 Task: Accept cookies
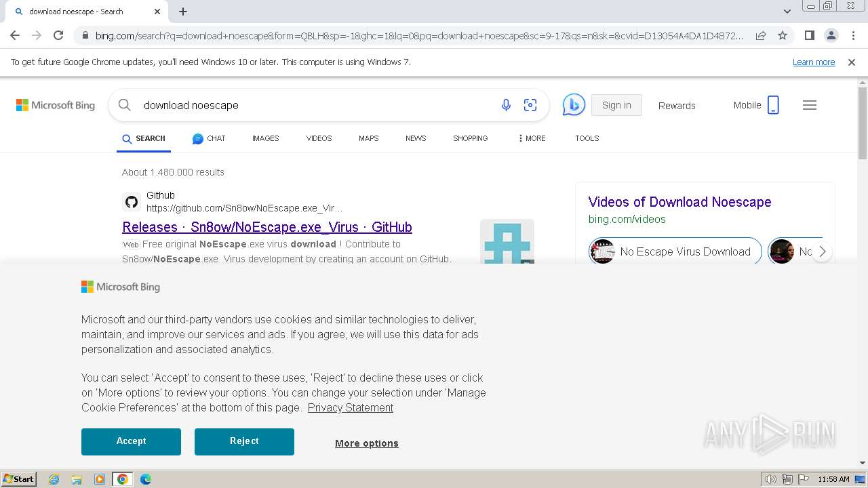click(x=131, y=441)
